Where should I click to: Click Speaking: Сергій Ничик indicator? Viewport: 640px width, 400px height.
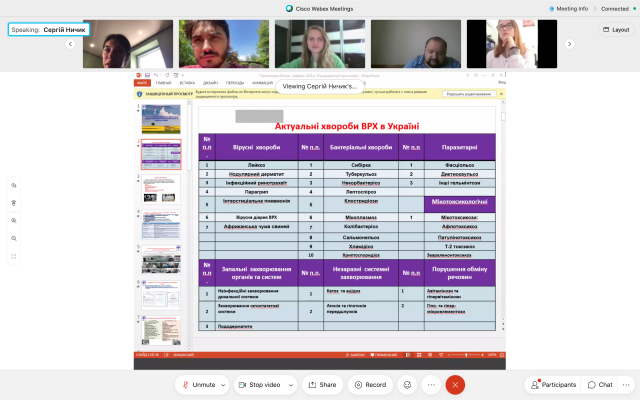[49, 29]
